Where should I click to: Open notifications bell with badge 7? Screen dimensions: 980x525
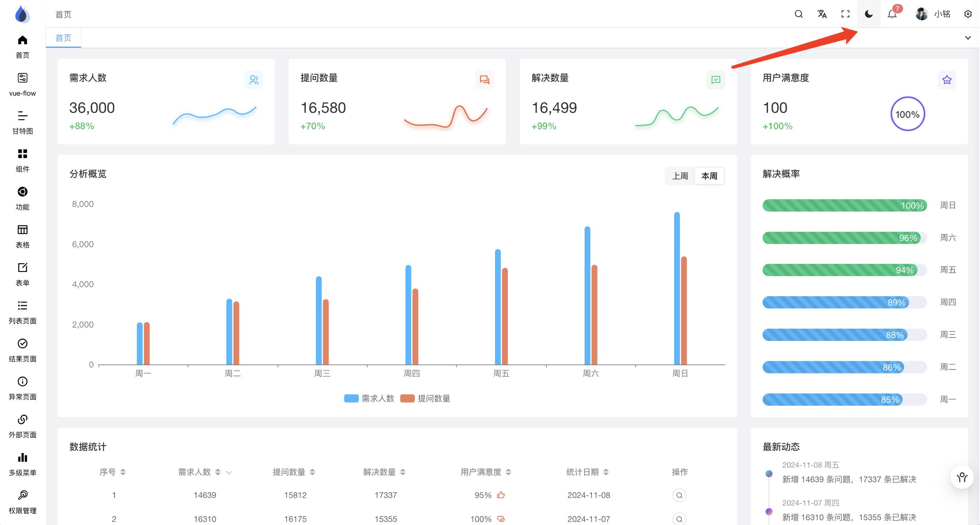(892, 14)
